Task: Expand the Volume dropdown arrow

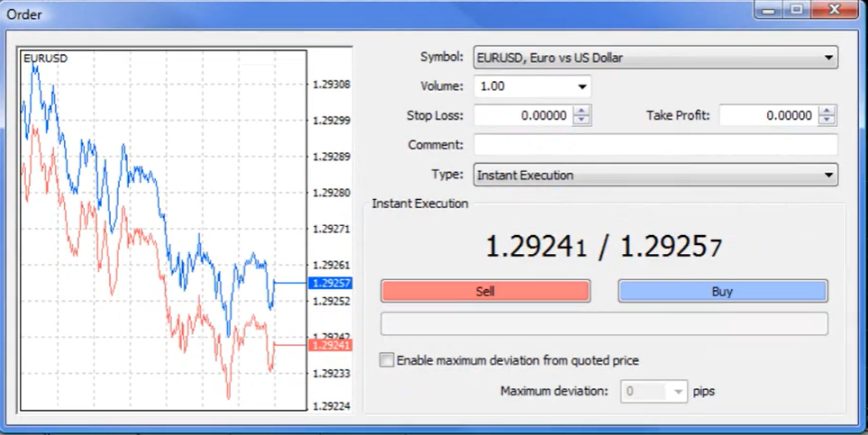Action: click(x=582, y=87)
